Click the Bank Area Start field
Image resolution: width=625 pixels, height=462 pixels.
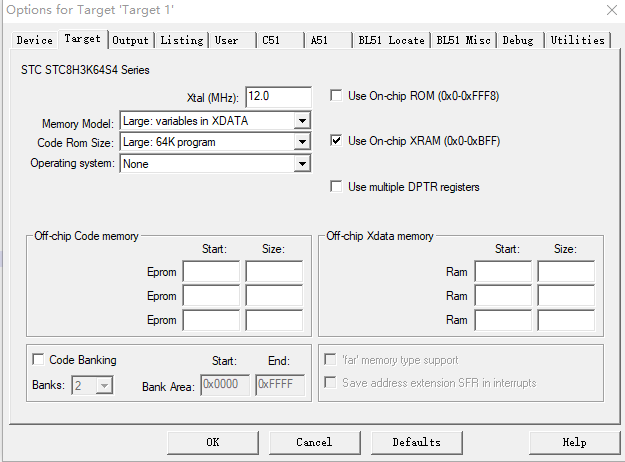tap(225, 385)
